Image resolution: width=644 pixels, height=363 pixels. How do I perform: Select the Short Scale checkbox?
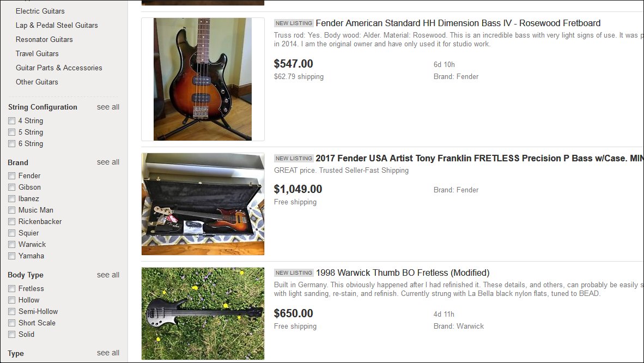click(x=11, y=323)
